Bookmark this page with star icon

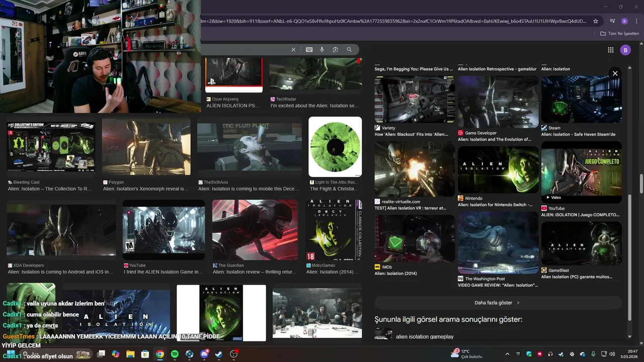[x=596, y=21]
